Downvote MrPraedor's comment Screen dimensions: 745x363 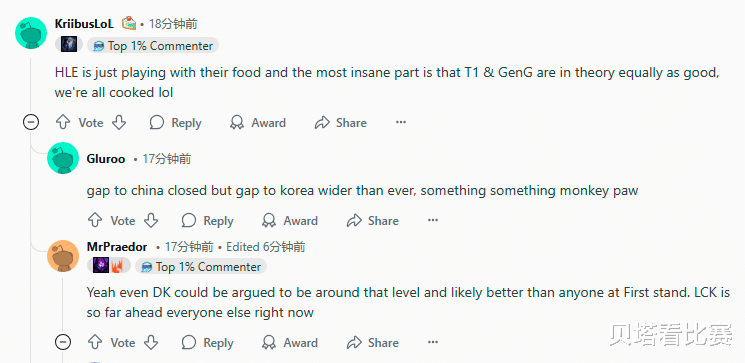[x=151, y=342]
